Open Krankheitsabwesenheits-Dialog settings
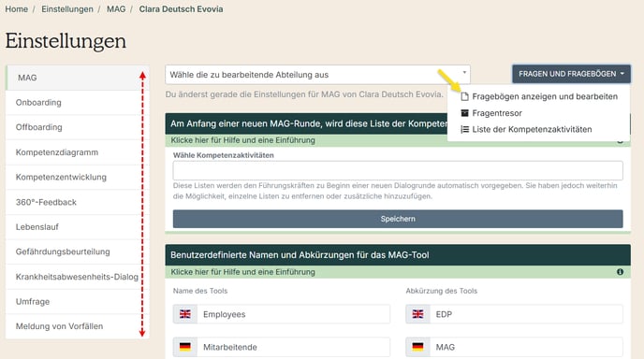The image size is (644, 359). point(77,277)
